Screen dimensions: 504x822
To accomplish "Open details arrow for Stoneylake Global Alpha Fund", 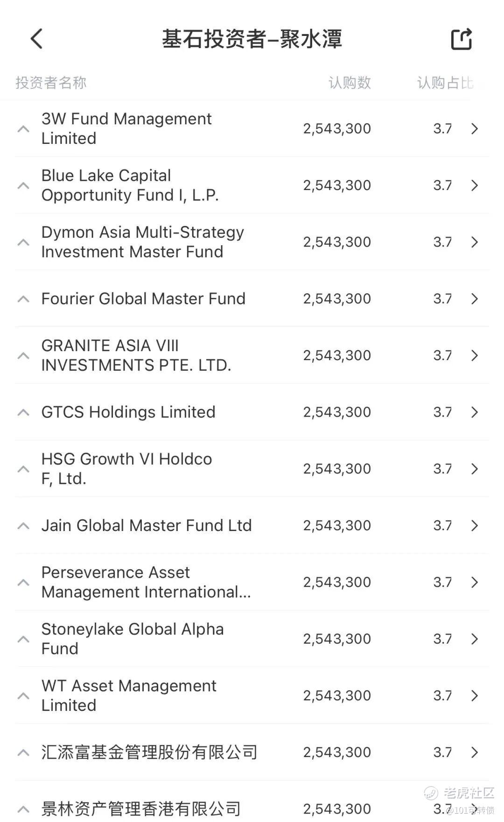I will pos(475,639).
